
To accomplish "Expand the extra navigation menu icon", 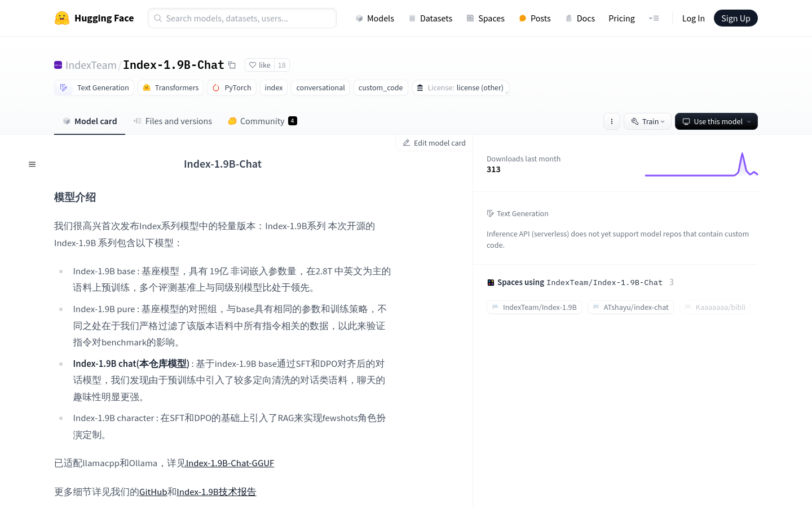I will (654, 18).
